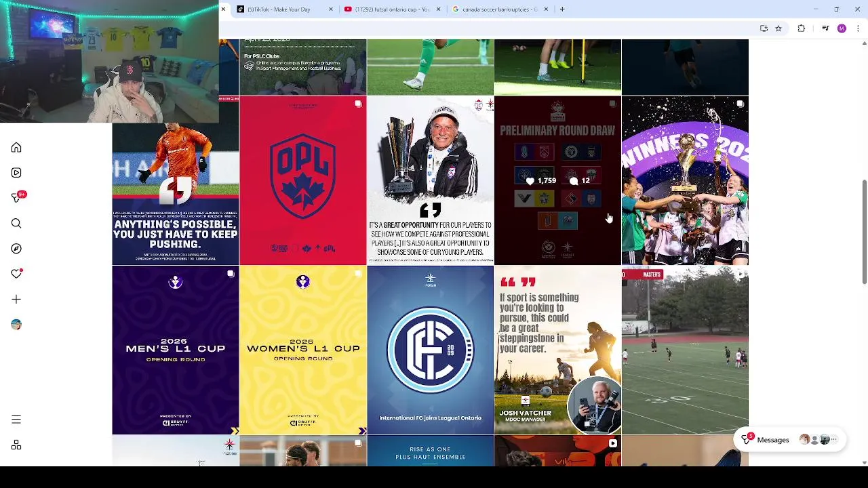
Task: Open Chrome three-dot menu
Action: [x=859, y=28]
